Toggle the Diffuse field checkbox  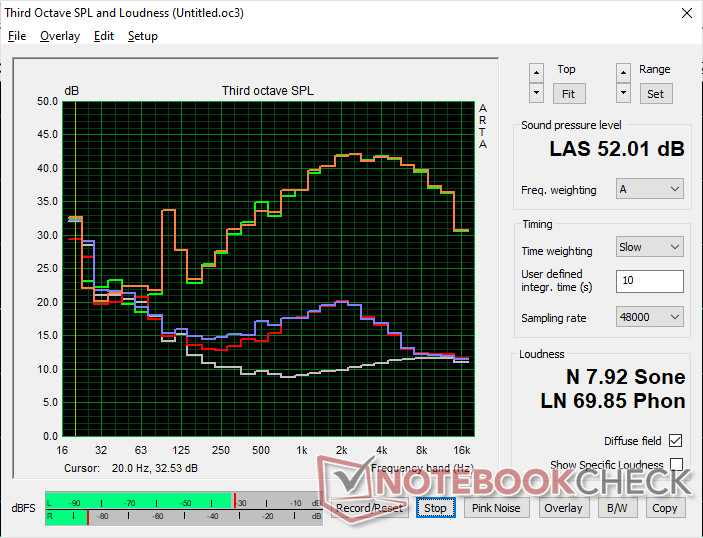coord(677,441)
